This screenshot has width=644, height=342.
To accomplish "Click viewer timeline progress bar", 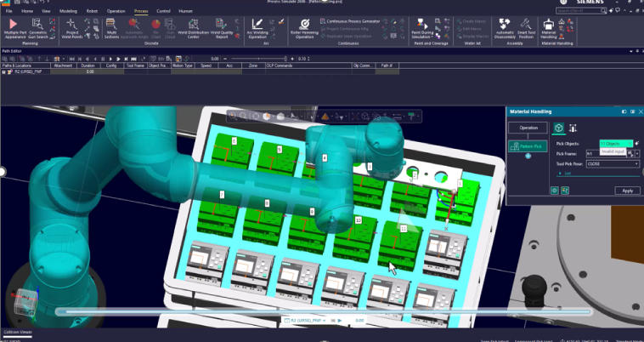I will click(x=324, y=312).
